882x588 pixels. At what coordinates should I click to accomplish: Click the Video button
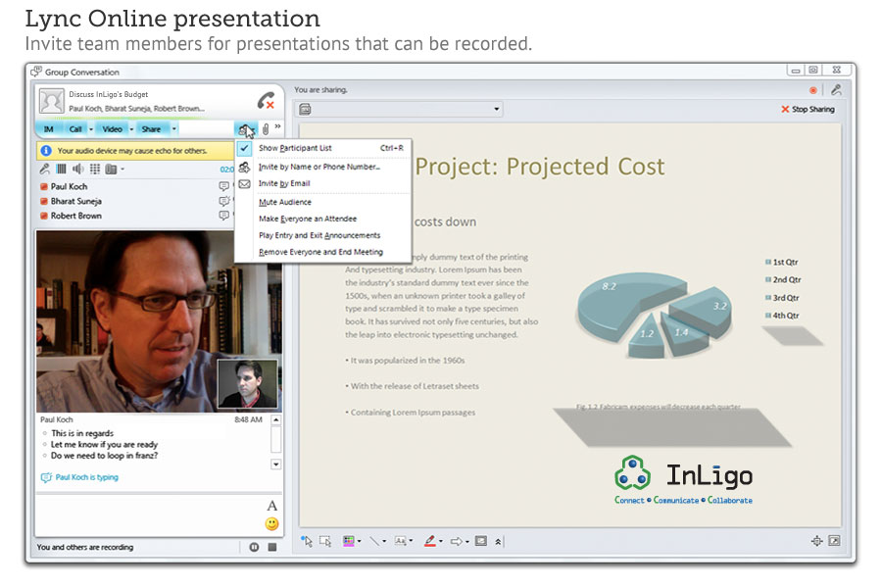[x=112, y=129]
